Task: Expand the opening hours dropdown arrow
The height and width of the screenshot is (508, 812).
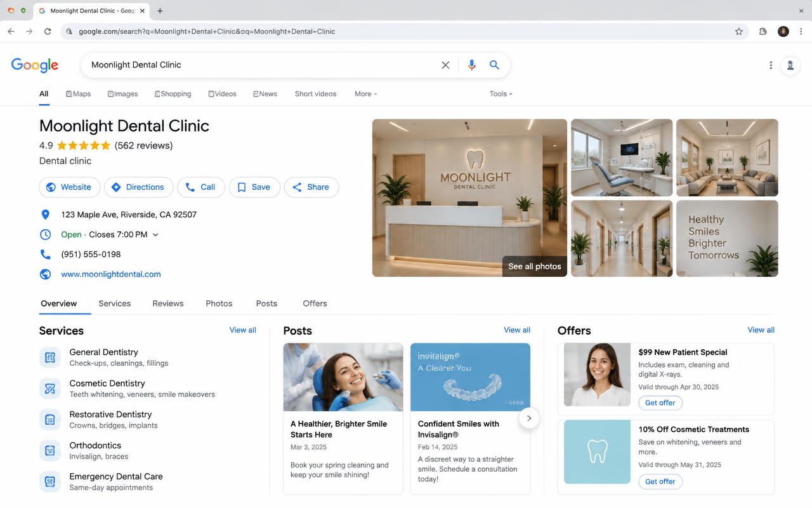Action: click(155, 235)
